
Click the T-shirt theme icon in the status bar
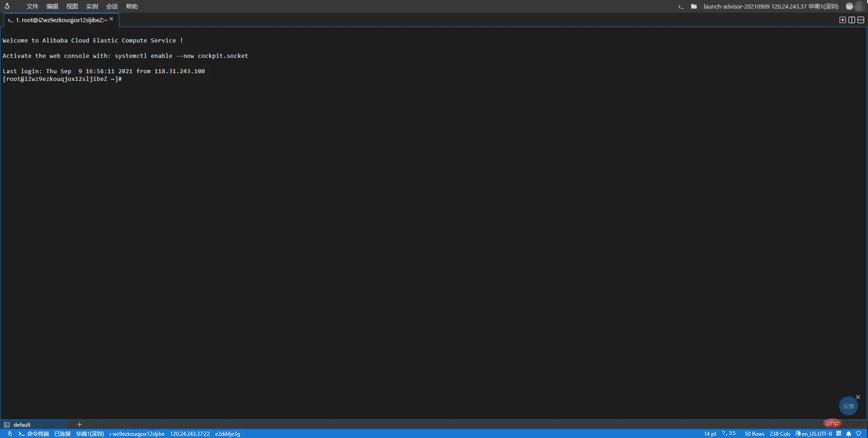tap(859, 434)
